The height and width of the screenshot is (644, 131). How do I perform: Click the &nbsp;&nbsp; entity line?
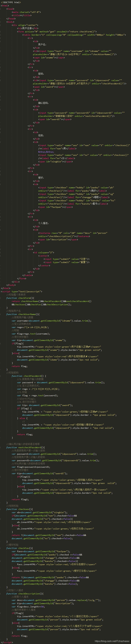tap(46, 152)
